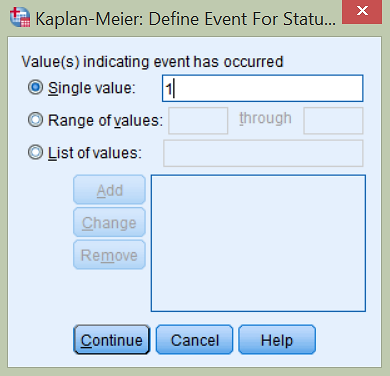Confirm with the Continue button
This screenshot has height=376, width=390.
(112, 340)
